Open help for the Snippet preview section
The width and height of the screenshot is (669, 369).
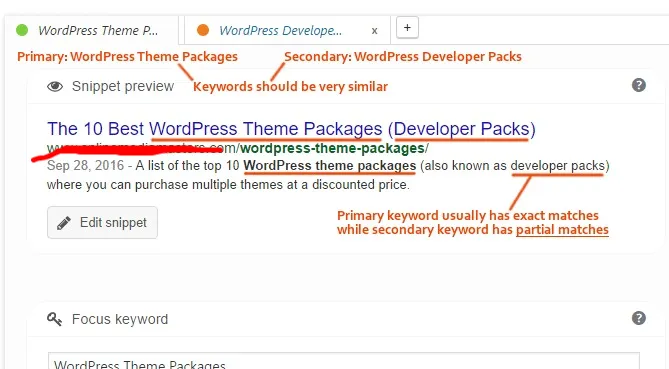coord(639,85)
